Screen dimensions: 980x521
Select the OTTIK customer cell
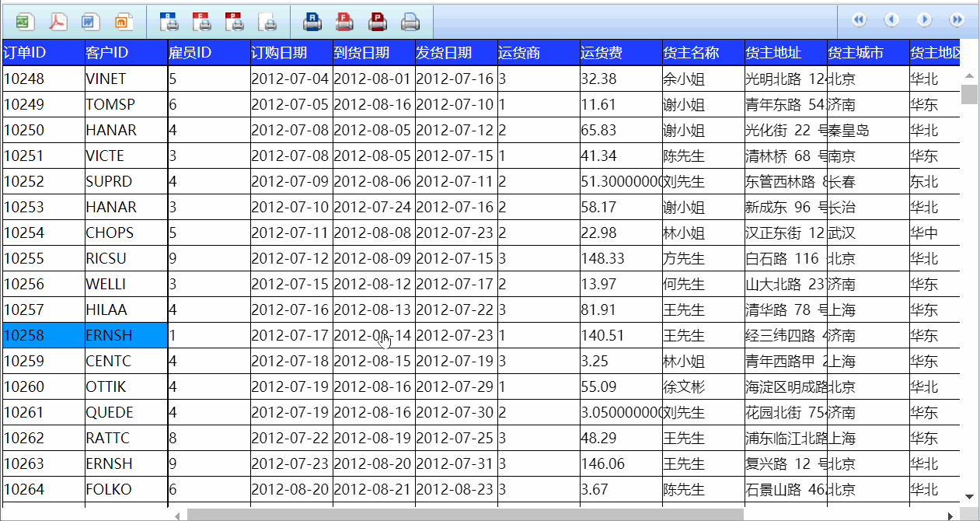[x=126, y=386]
